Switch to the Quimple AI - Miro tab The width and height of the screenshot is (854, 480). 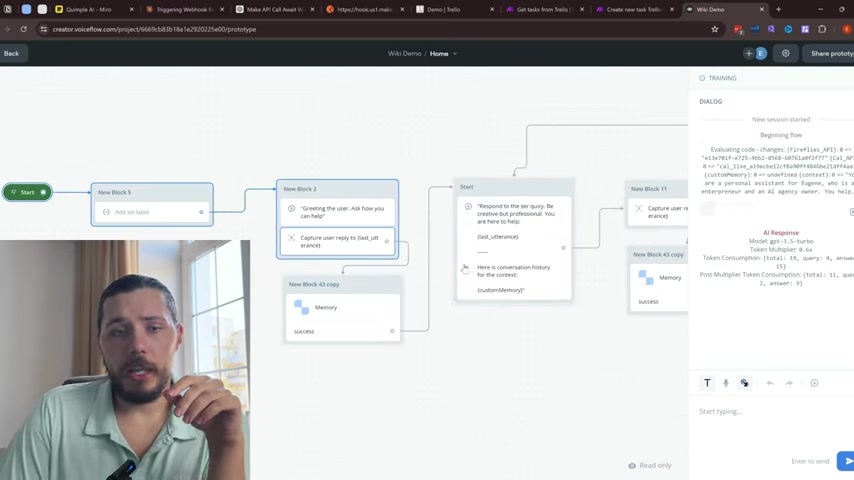tap(88, 9)
